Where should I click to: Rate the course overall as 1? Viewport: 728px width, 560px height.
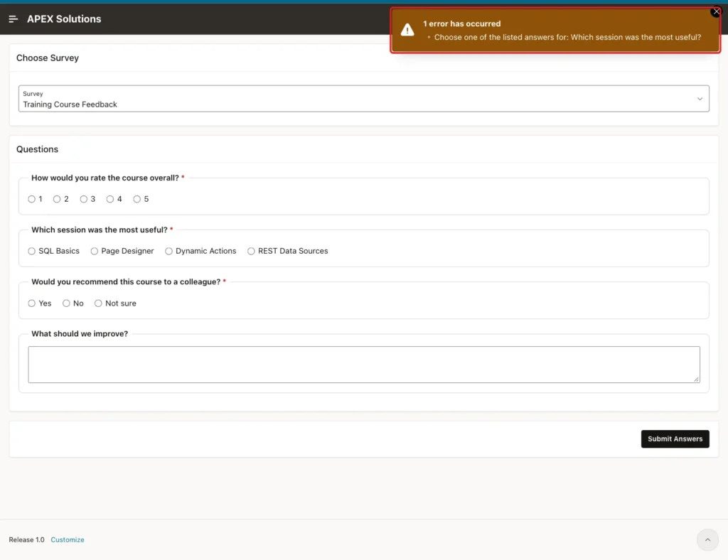31,199
